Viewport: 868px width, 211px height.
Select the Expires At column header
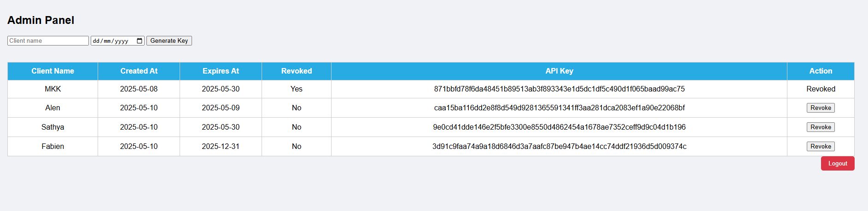point(221,71)
